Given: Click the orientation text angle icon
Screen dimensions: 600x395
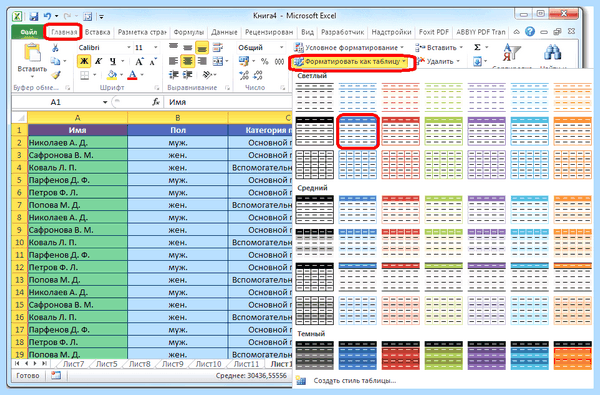Looking at the screenshot, I should coord(207,75).
